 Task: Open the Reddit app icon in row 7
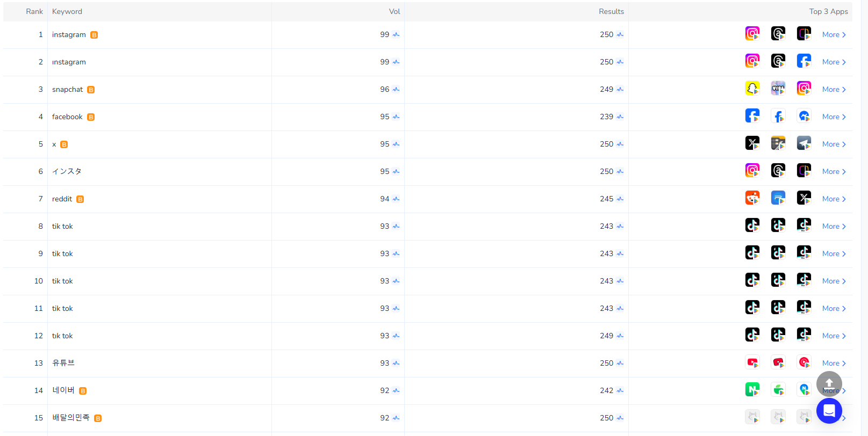[752, 198]
